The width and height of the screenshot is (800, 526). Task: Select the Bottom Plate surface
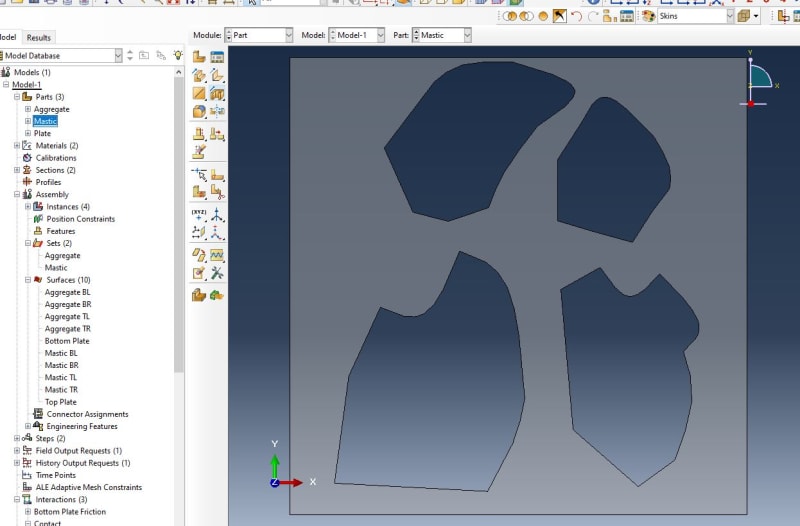(67, 341)
